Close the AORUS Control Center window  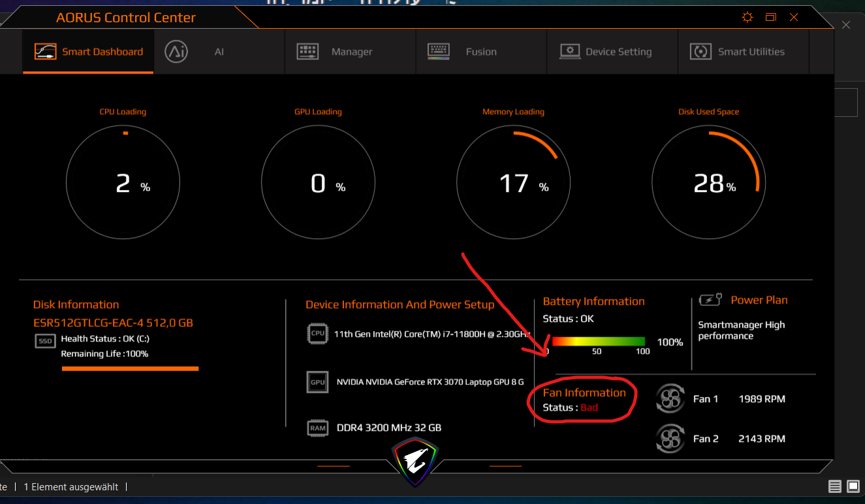coord(794,17)
